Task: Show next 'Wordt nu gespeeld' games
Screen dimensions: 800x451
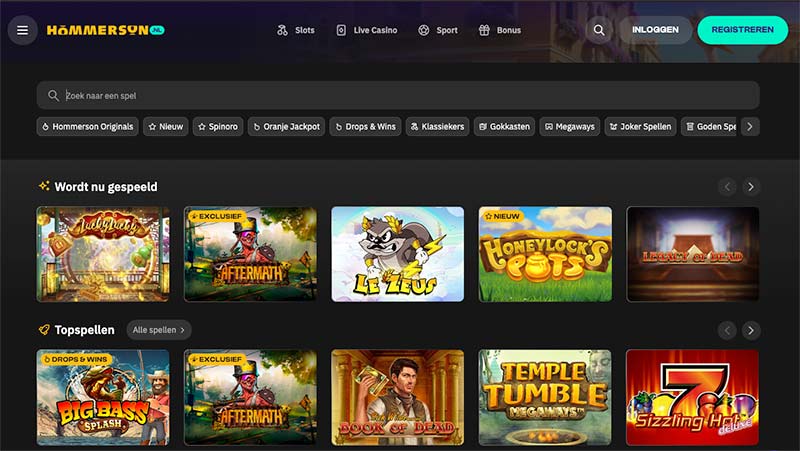Action: click(x=751, y=187)
